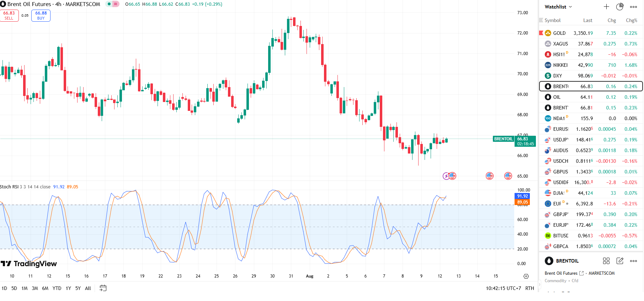Screen dimensions: 644x301
Task: Toggle the pink data mode indicator
Action: click(x=116, y=4)
